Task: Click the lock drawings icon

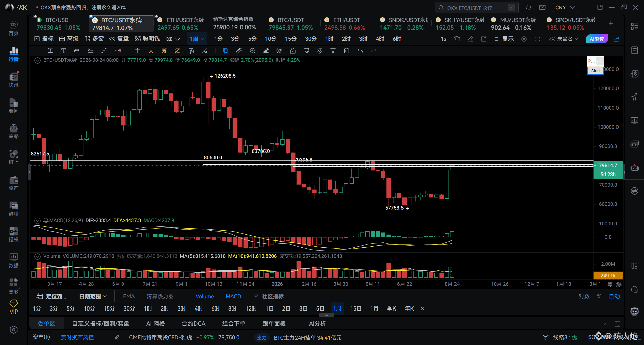Action: tap(293, 51)
